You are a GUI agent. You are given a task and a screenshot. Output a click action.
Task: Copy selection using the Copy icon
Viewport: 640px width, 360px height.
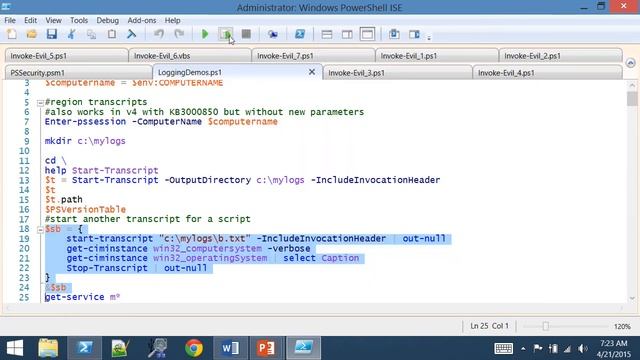tap(91, 34)
